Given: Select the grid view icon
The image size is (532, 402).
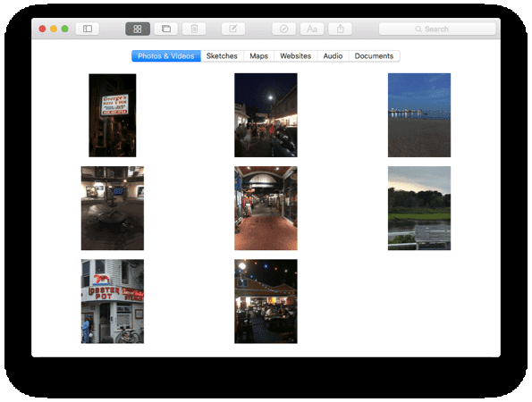Looking at the screenshot, I should pyautogui.click(x=138, y=29).
